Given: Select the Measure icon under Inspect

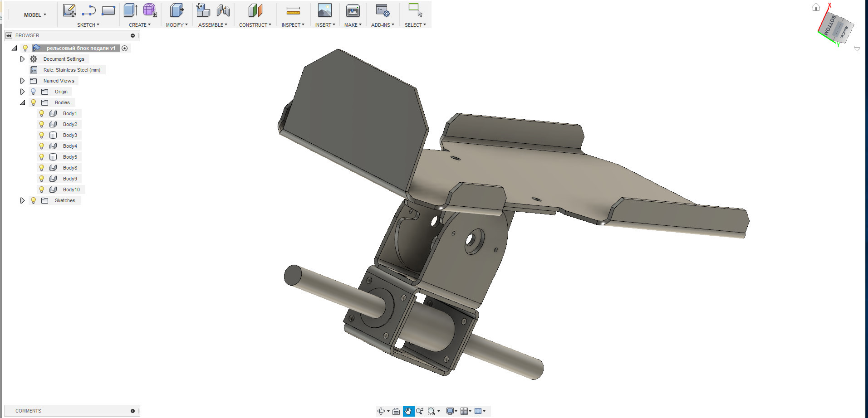Looking at the screenshot, I should (x=293, y=10).
